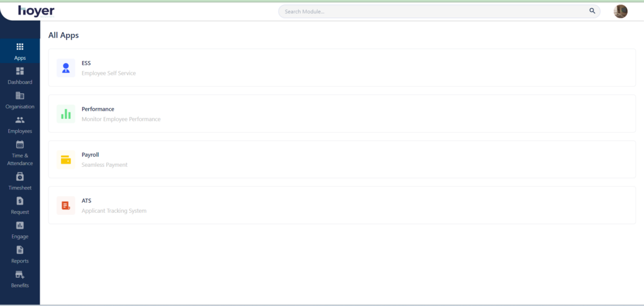Select the Benefits label in sidebar
The width and height of the screenshot is (644, 306).
point(19,285)
